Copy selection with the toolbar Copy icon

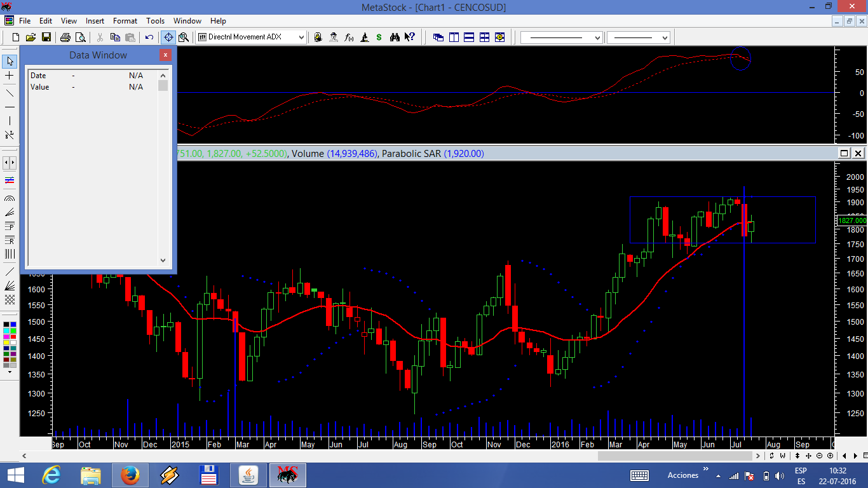pos(115,37)
